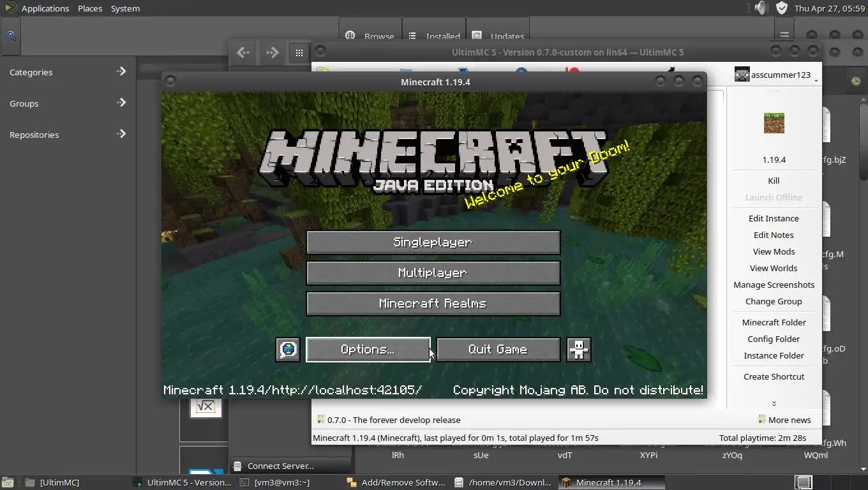Screen dimensions: 868x490
Task: Open the Places menu
Action: [90, 8]
